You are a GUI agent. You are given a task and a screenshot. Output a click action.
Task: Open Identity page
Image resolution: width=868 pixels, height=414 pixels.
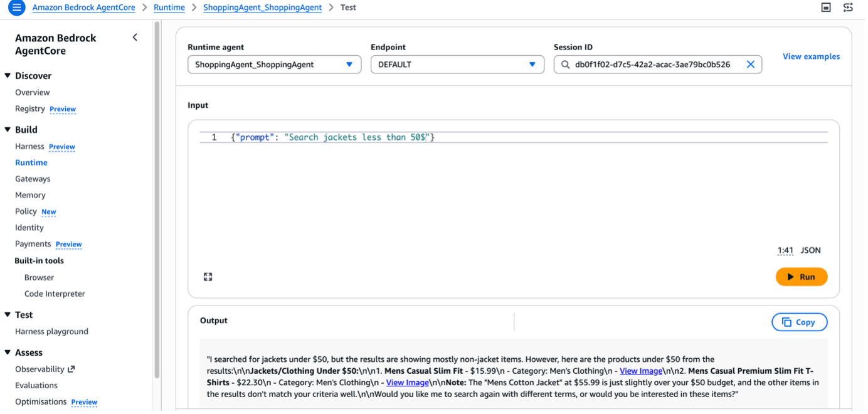(29, 228)
